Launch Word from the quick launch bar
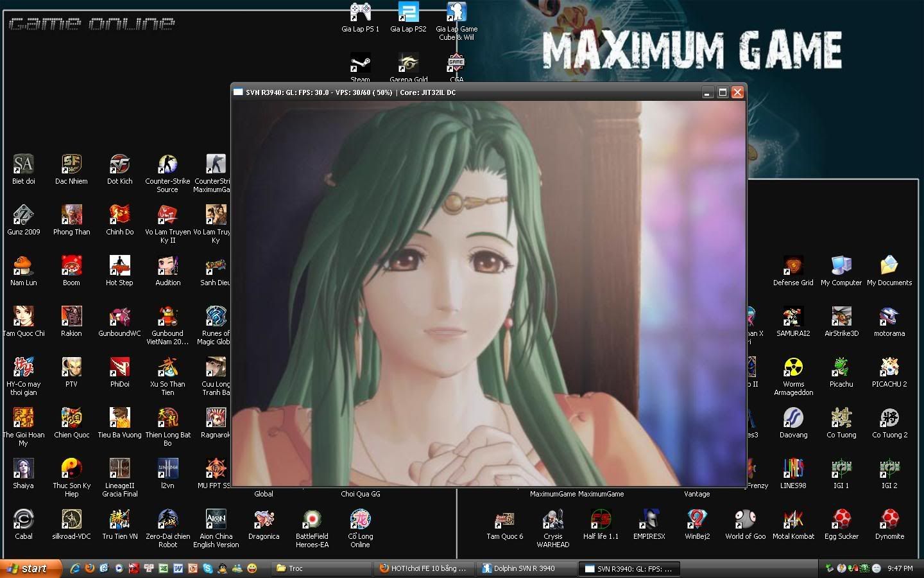 coord(178,568)
